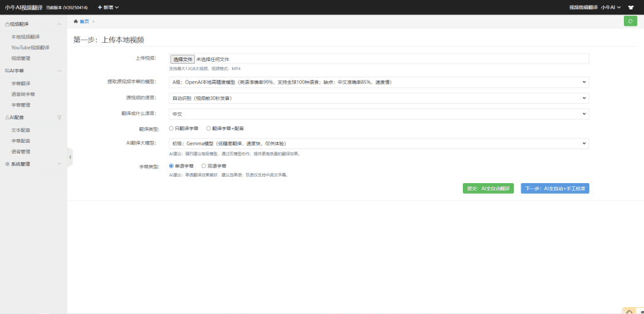Click the gear icon next to 系统管理
This screenshot has height=314, width=644.
(7, 164)
